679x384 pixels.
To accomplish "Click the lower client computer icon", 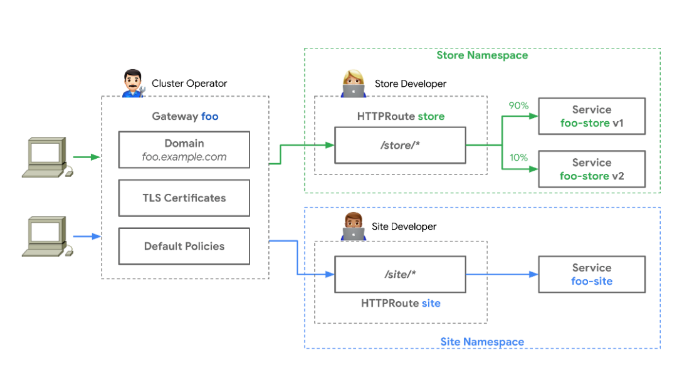I will pyautogui.click(x=47, y=236).
